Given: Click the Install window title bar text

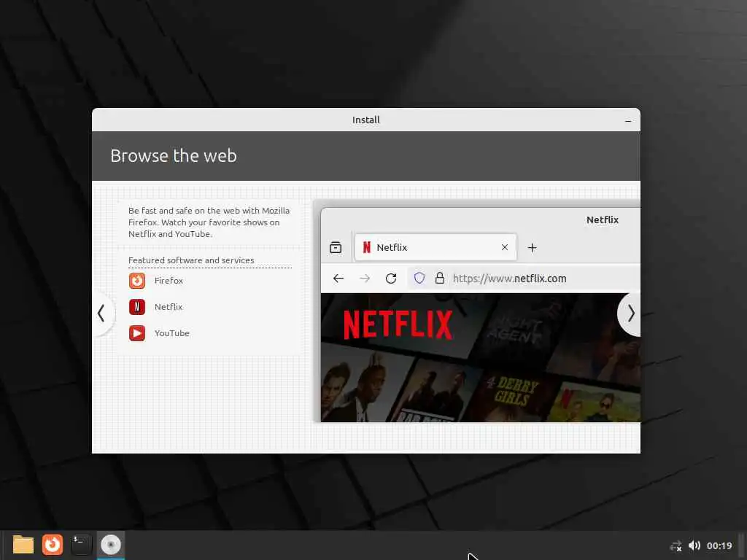Looking at the screenshot, I should click(366, 120).
